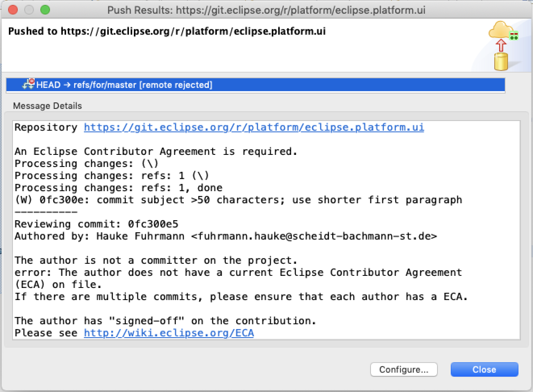Image resolution: width=533 pixels, height=392 pixels.
Task: Click the Push Results window title bar
Action: (x=266, y=10)
